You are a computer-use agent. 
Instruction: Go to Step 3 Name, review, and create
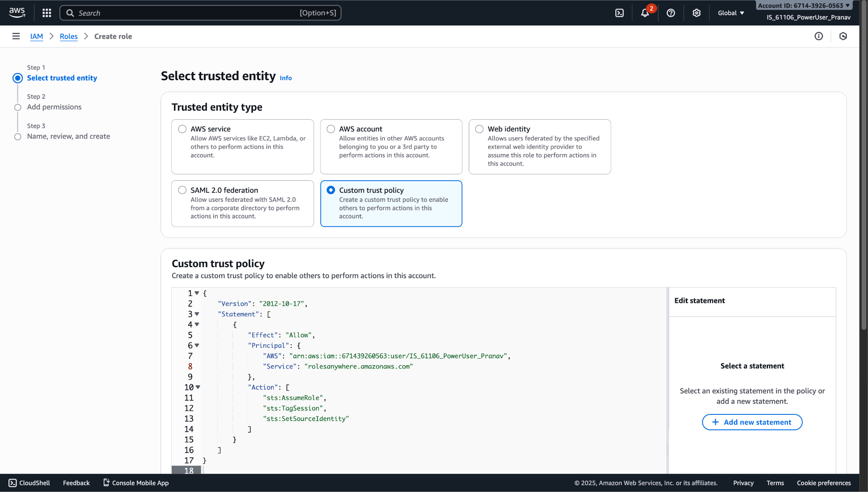coord(69,137)
